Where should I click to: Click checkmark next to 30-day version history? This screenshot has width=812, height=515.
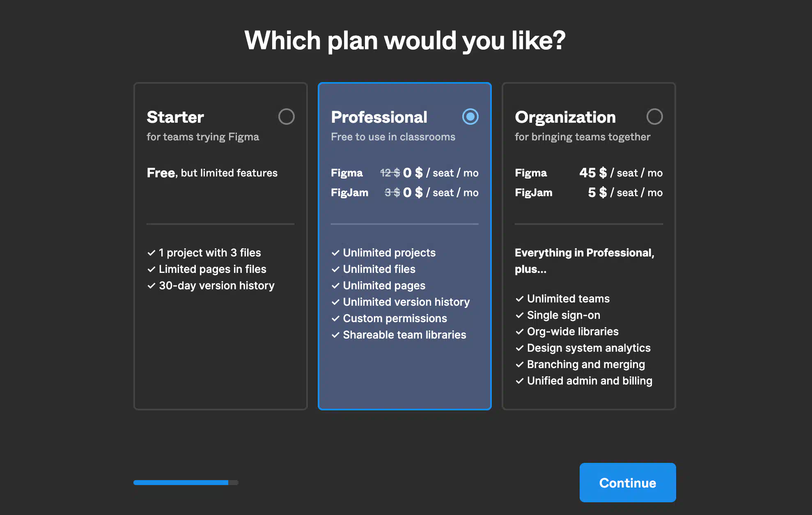click(x=151, y=286)
